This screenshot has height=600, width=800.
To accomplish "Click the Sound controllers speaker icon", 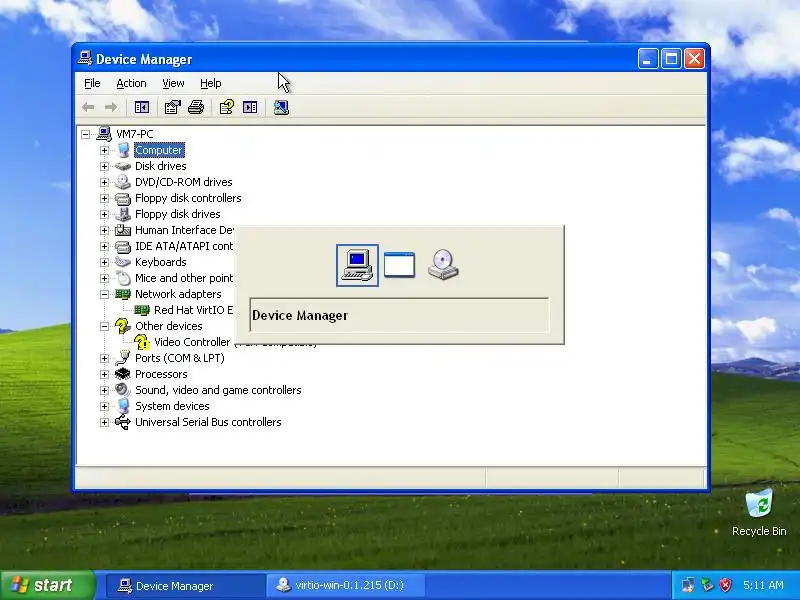I will point(122,390).
